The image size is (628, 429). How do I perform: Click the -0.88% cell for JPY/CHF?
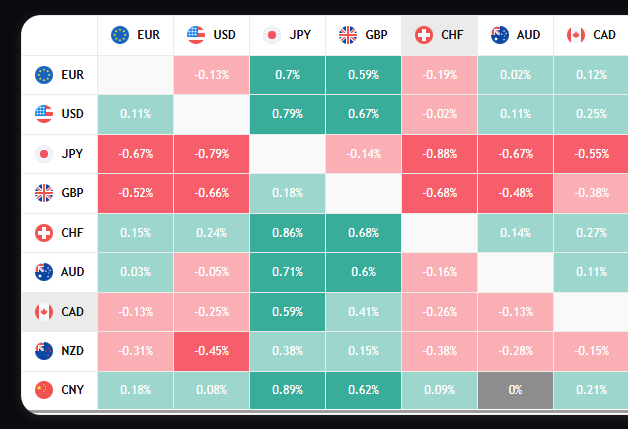click(x=440, y=154)
